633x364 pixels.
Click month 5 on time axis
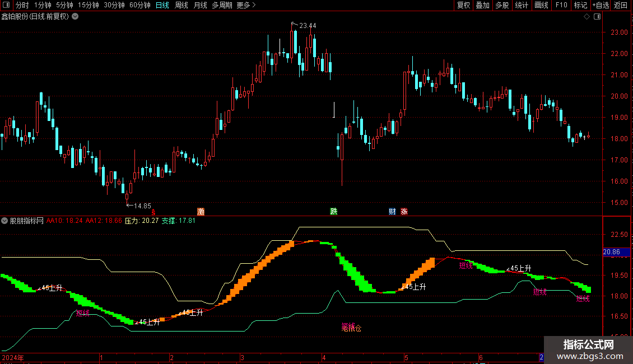coord(406,357)
